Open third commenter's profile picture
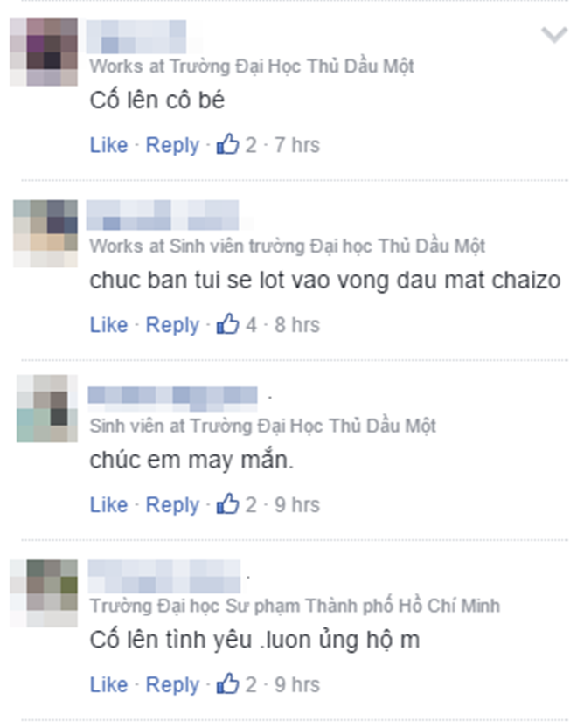577x728 pixels. tap(47, 409)
